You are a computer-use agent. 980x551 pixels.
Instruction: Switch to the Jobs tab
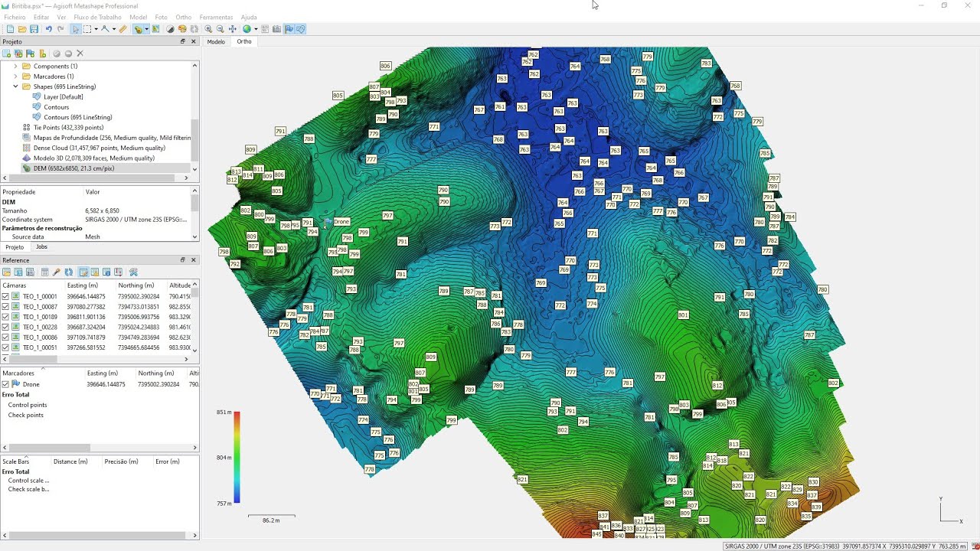[41, 247]
